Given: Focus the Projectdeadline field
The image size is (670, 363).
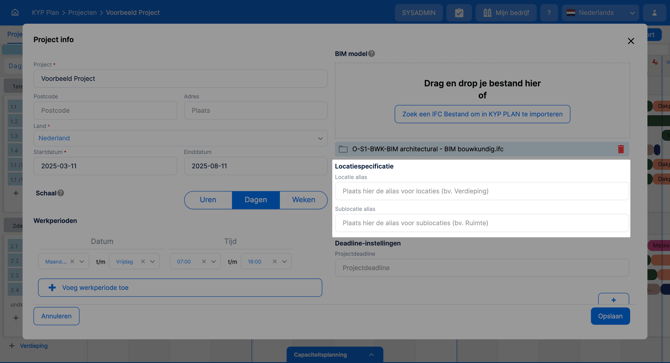Looking at the screenshot, I should 482,268.
